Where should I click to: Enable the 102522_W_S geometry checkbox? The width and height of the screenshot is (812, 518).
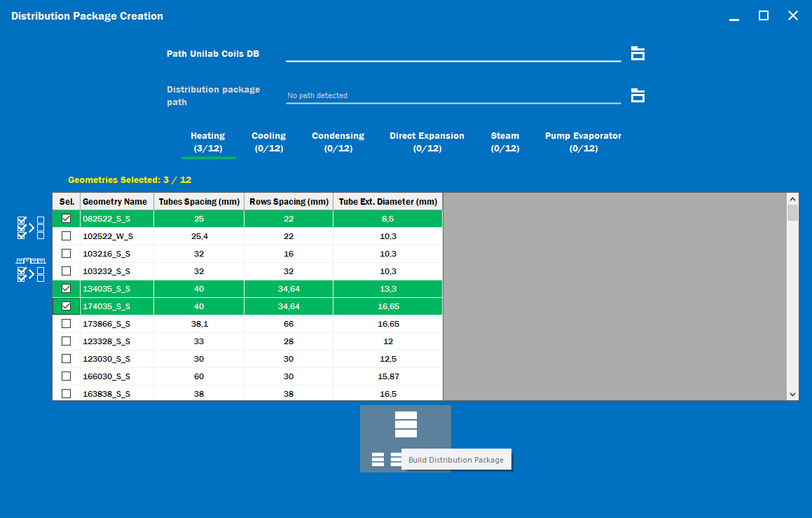tap(67, 236)
